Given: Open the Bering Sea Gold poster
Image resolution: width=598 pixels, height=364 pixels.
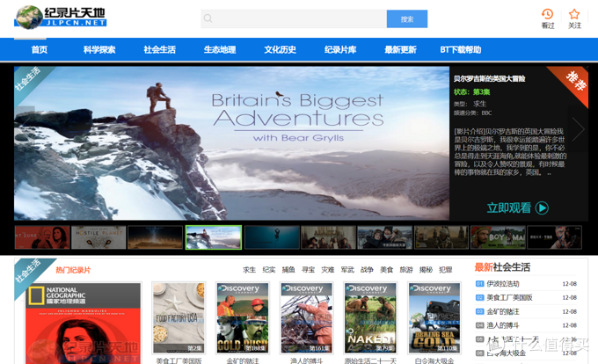Looking at the screenshot, I should (x=434, y=318).
